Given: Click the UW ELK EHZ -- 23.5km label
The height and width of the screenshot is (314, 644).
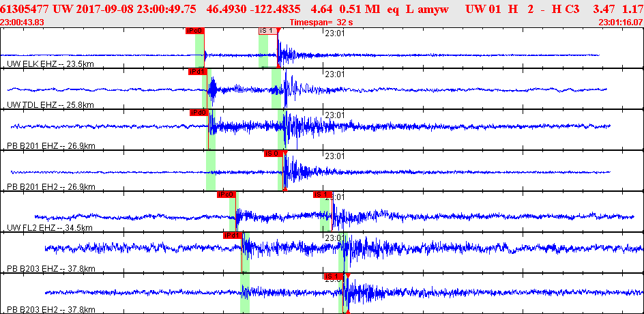Looking at the screenshot, I should tap(50, 63).
